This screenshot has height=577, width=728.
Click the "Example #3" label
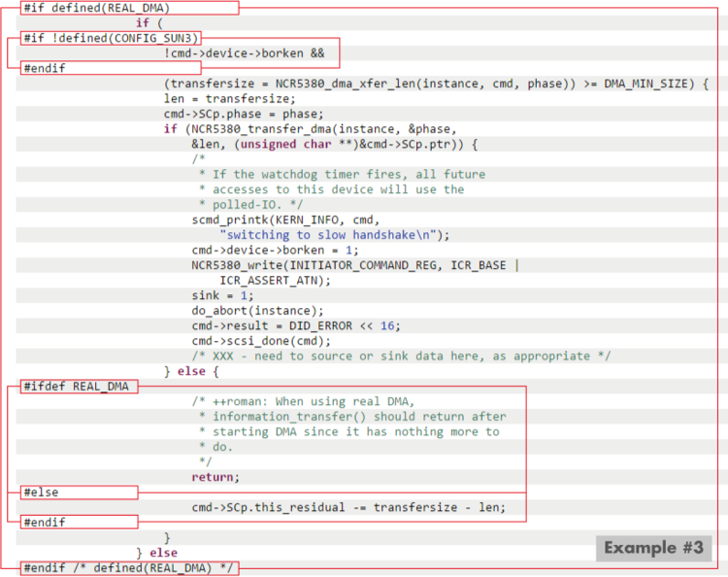(652, 548)
